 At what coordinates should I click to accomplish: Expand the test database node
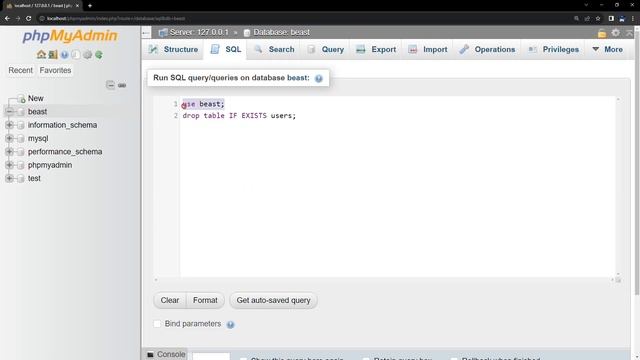pyautogui.click(x=9, y=178)
